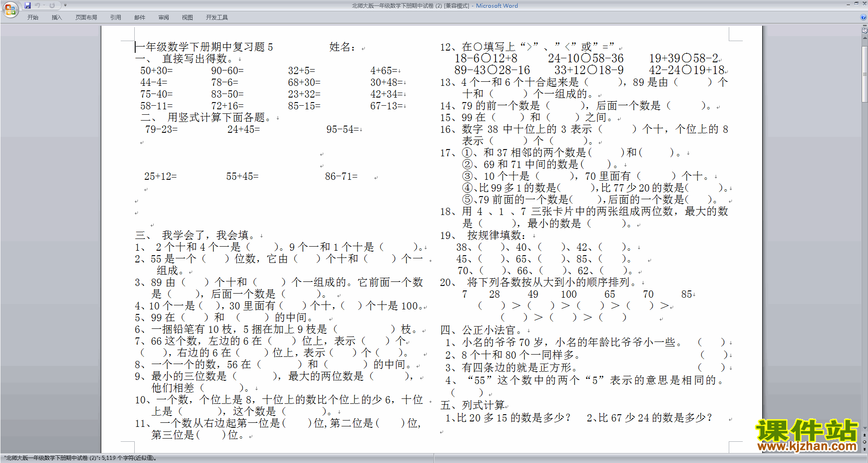Click the number 100 in the sorting list

click(569, 295)
